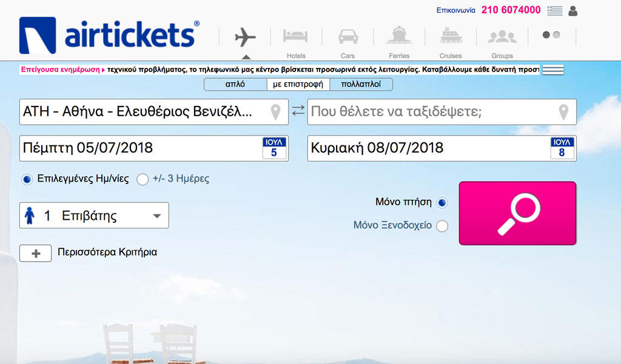Open the Hotels bed icon
This screenshot has width=621, height=364.
pyautogui.click(x=295, y=36)
